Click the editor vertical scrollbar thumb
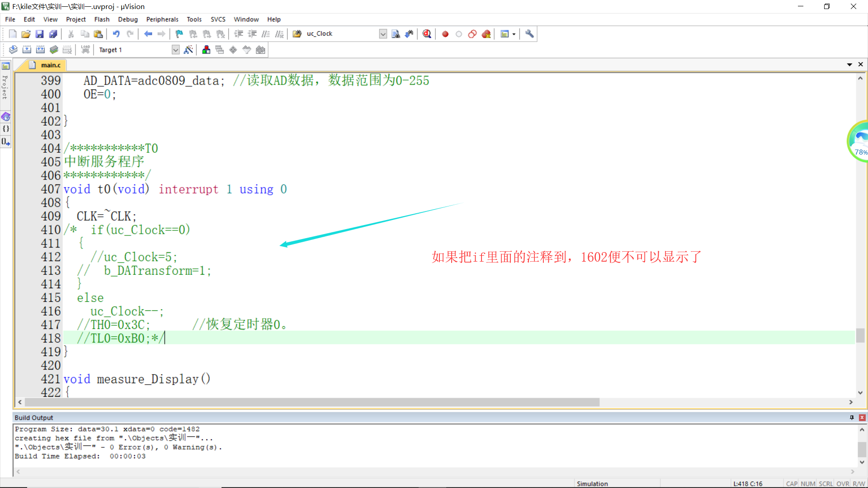 tap(860, 335)
